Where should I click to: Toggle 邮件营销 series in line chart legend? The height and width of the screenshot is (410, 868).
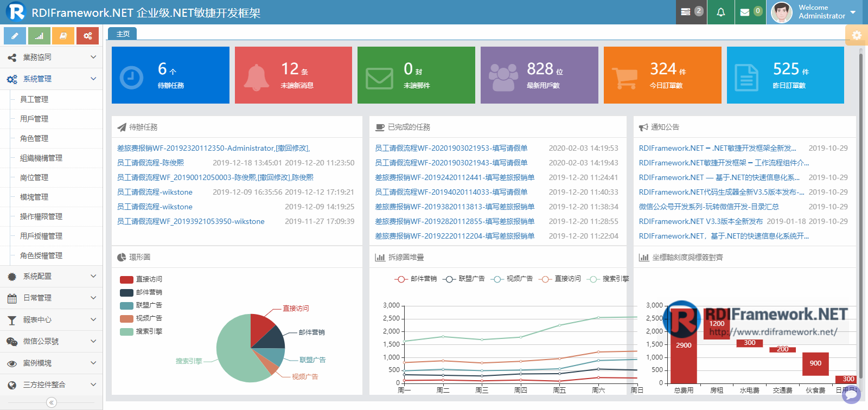(416, 279)
